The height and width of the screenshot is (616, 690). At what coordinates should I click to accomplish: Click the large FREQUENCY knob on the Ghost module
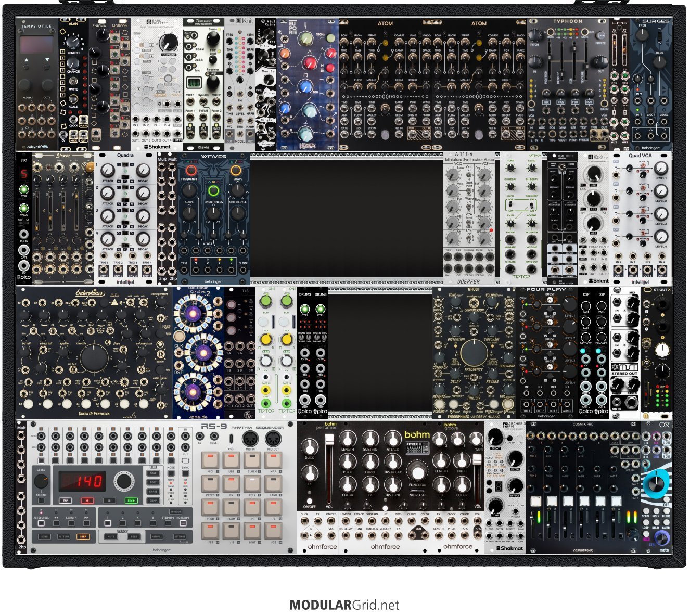coord(474,352)
